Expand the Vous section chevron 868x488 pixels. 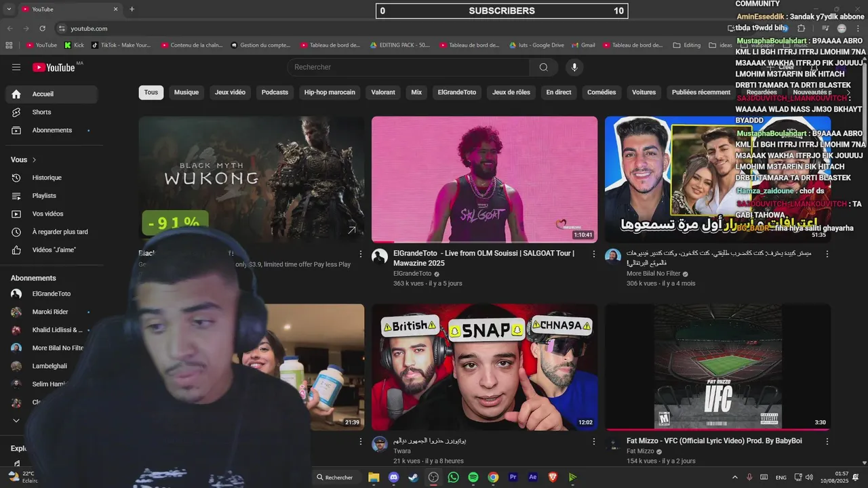coord(34,160)
